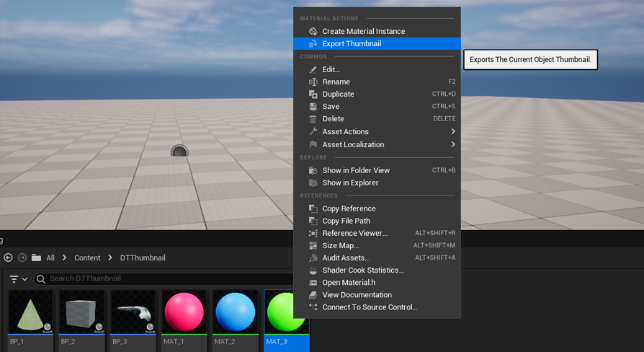The width and height of the screenshot is (644, 352).
Task: Select the BP_1 cone asset thumbnail
Action: tap(30, 312)
